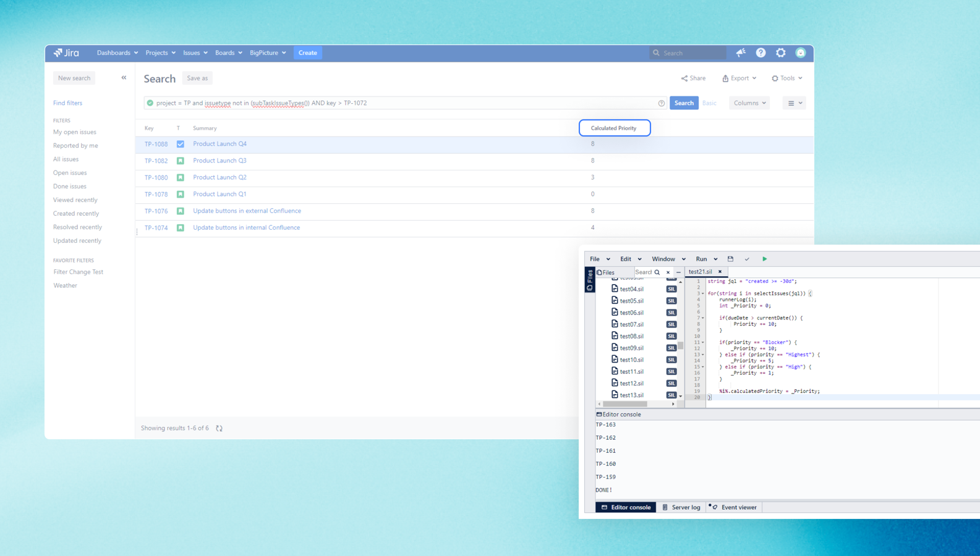Open the help question mark icon
The height and width of the screenshot is (556, 980).
761,53
